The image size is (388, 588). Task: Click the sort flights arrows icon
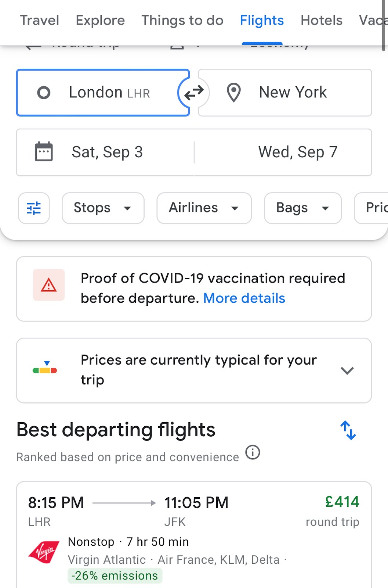click(x=348, y=430)
